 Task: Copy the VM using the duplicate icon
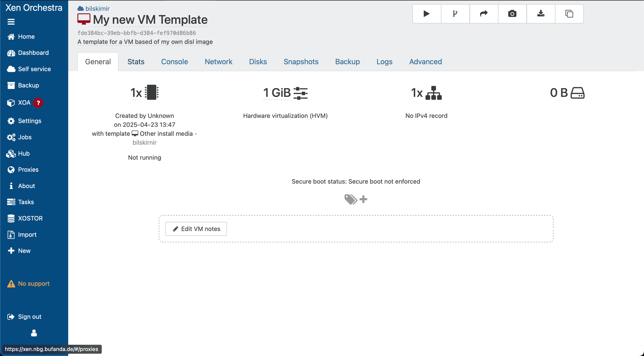[569, 14]
